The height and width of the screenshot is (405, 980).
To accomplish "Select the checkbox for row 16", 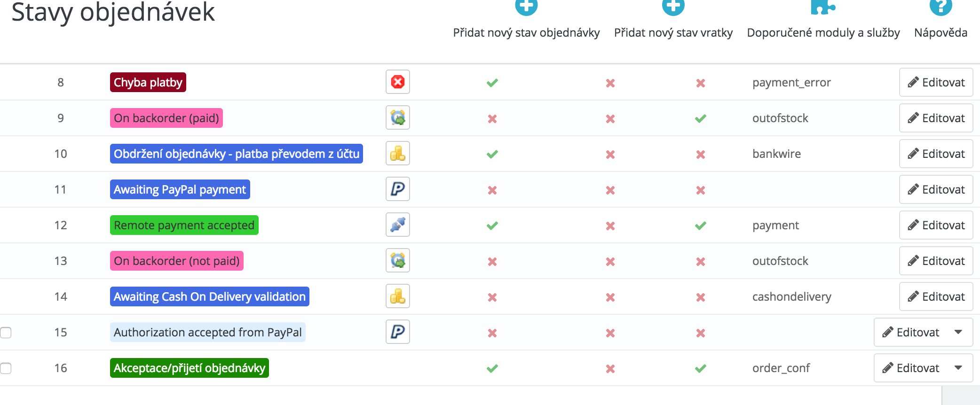I will tap(6, 368).
